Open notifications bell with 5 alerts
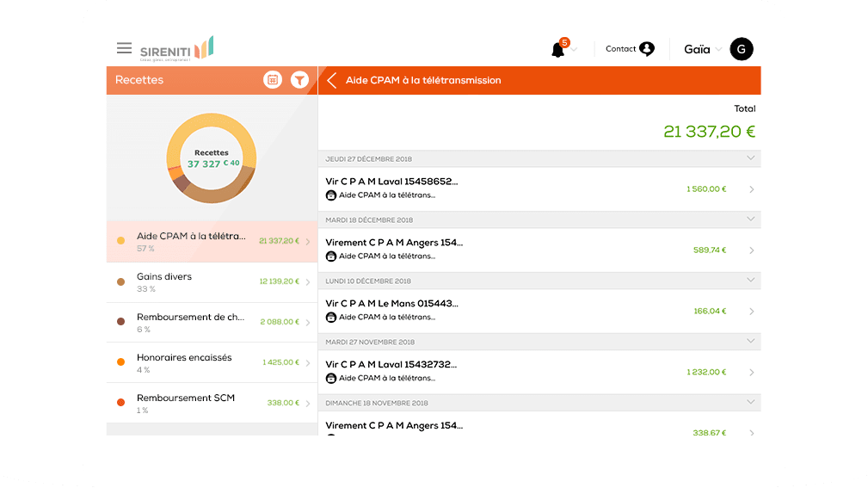 tap(558, 50)
